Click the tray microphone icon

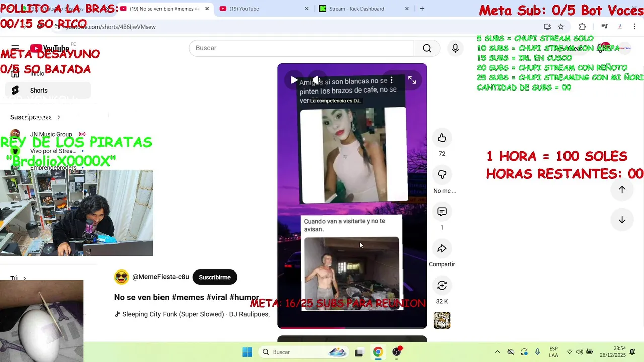538,352
